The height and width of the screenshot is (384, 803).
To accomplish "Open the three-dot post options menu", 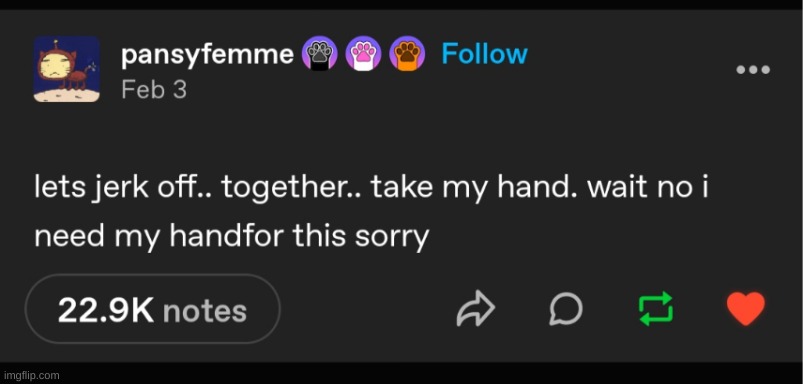I will 753,70.
